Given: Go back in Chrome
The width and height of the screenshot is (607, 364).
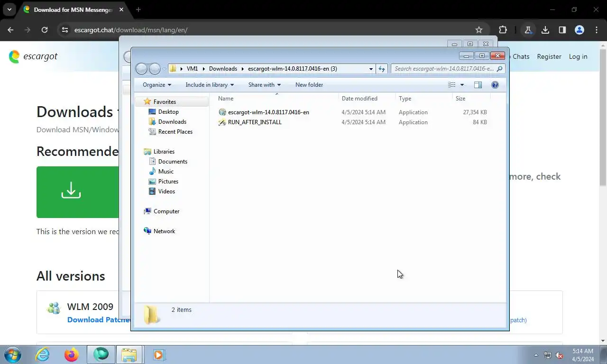Looking at the screenshot, I should tap(10, 30).
